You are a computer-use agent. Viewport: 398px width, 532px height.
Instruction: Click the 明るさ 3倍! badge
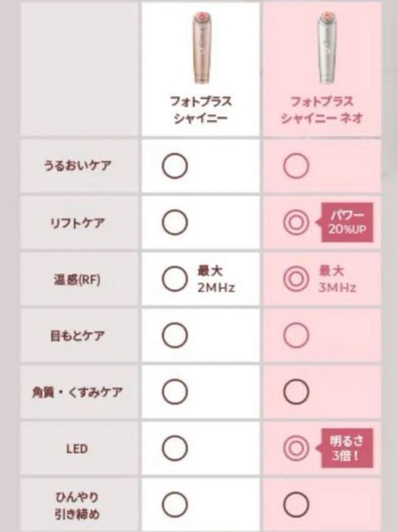pos(347,447)
